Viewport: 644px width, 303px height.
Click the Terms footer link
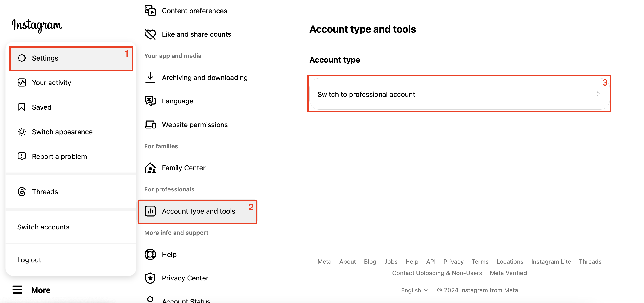click(480, 262)
